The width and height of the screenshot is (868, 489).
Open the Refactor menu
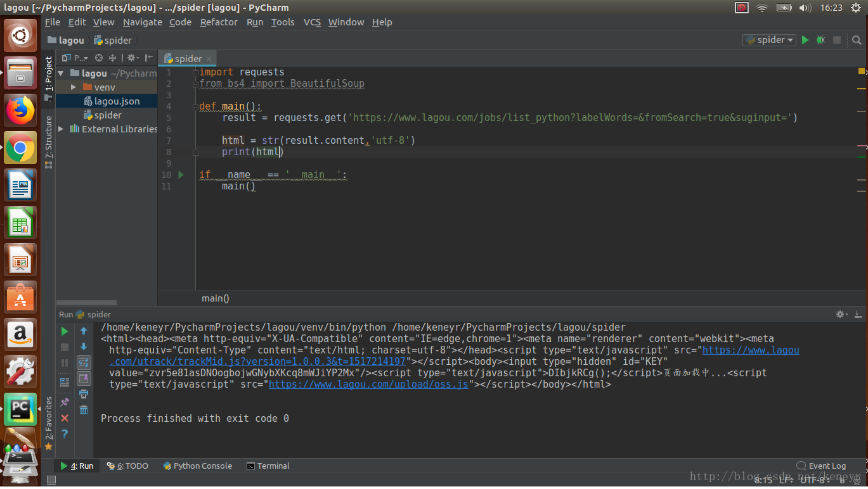(x=219, y=22)
